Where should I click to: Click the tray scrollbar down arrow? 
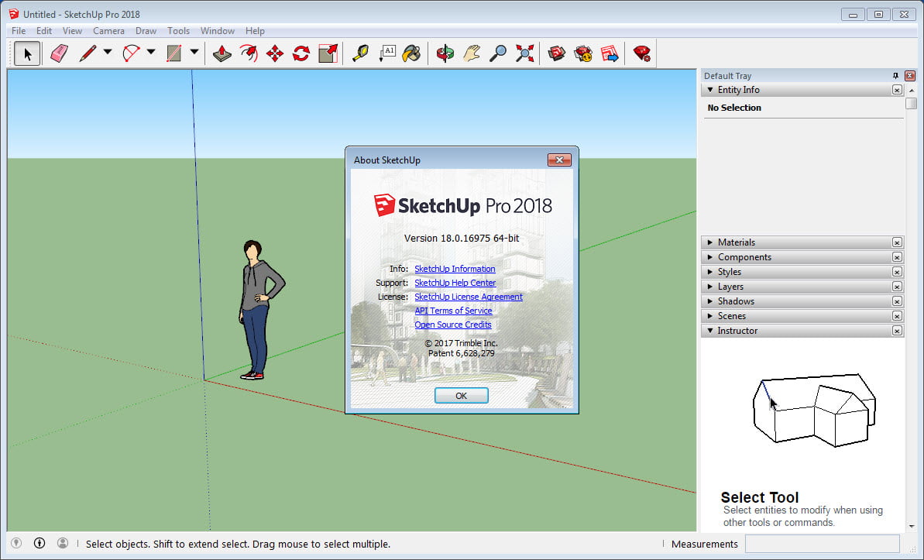[x=912, y=526]
